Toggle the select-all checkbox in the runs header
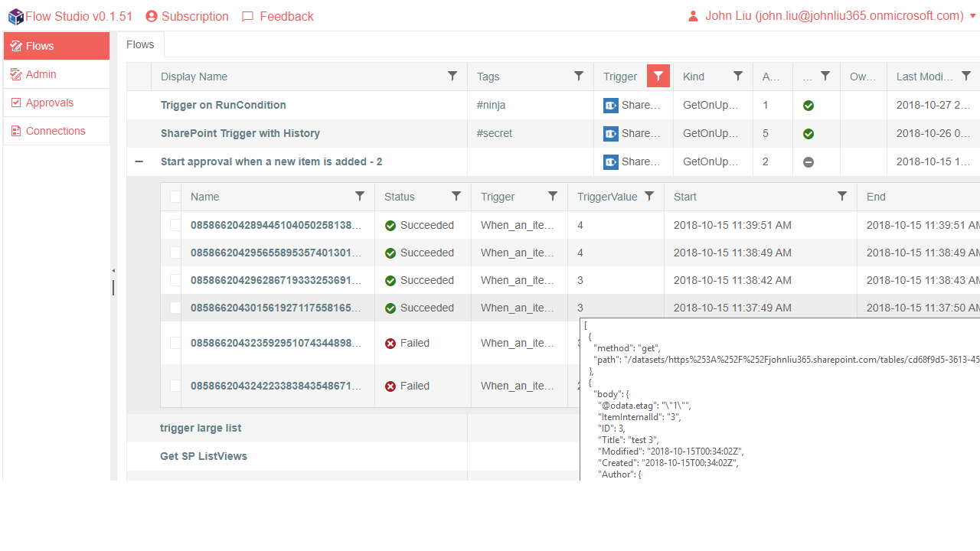980x551 pixels. pyautogui.click(x=175, y=197)
